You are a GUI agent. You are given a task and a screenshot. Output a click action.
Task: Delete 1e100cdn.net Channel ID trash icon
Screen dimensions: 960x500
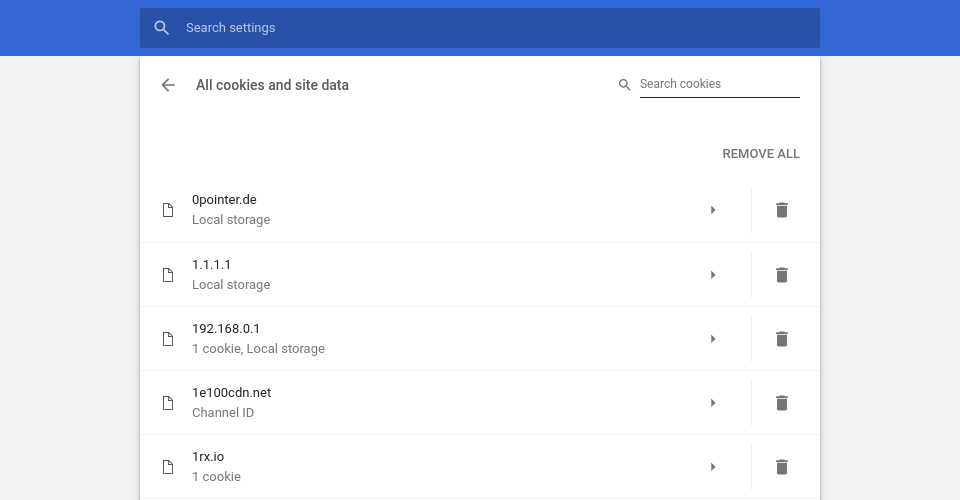tap(781, 403)
